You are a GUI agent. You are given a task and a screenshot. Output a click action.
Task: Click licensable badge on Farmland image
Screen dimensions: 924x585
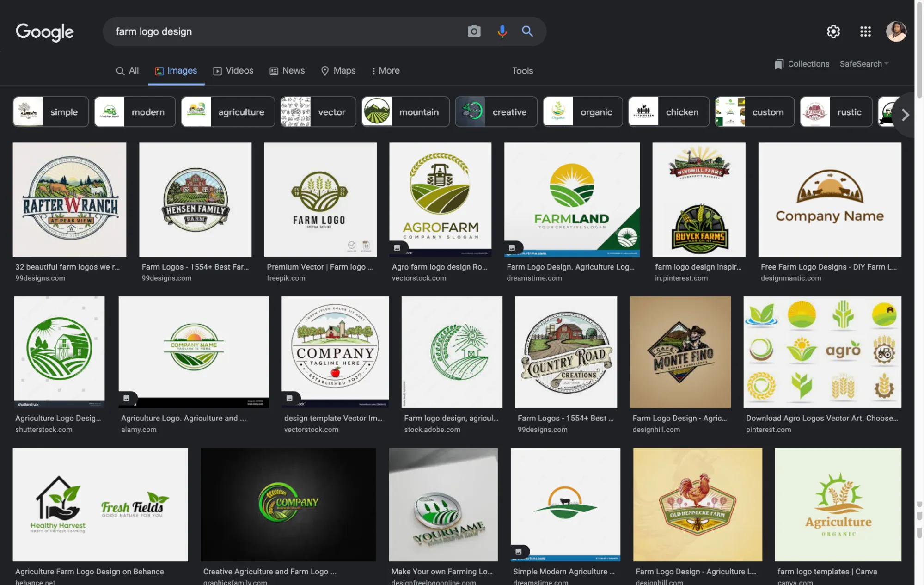point(512,248)
